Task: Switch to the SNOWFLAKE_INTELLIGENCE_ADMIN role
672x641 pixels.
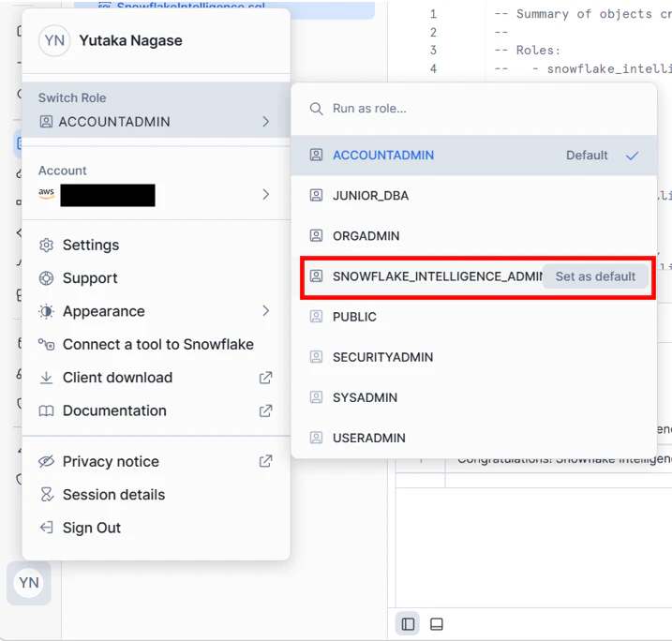Action: tap(437, 276)
